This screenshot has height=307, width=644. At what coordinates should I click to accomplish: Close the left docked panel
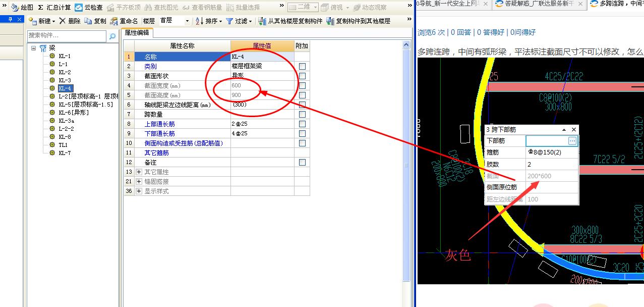[19, 19]
